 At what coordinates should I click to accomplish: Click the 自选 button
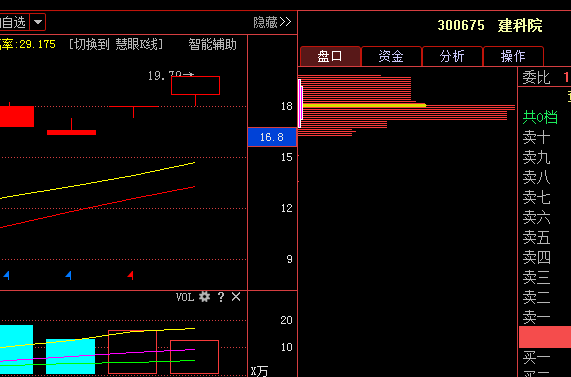tap(14, 22)
